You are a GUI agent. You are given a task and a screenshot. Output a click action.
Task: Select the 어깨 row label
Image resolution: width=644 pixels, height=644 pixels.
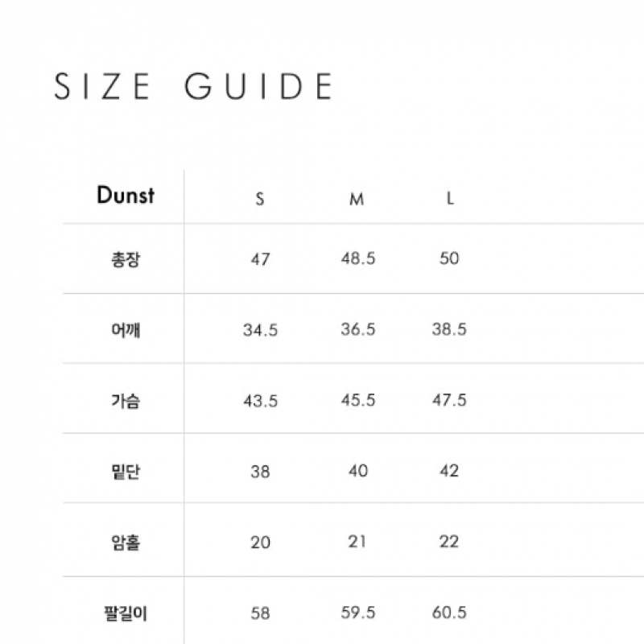[126, 330]
